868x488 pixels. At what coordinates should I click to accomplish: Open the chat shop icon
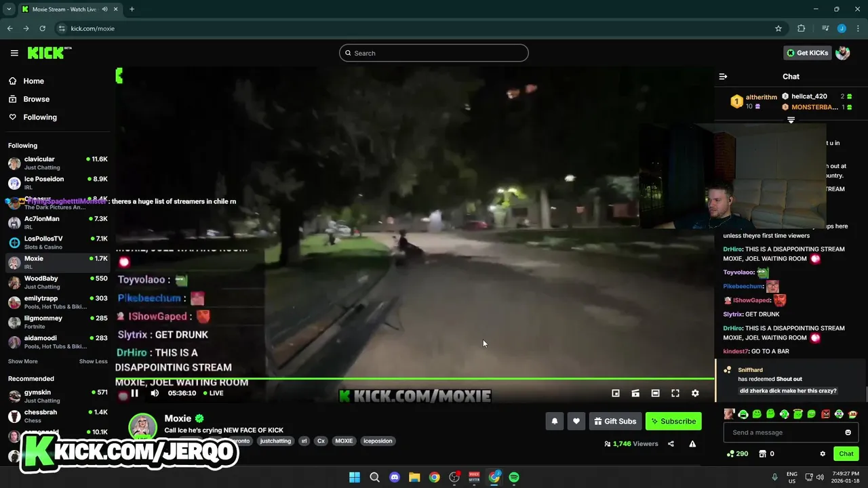[762, 453]
